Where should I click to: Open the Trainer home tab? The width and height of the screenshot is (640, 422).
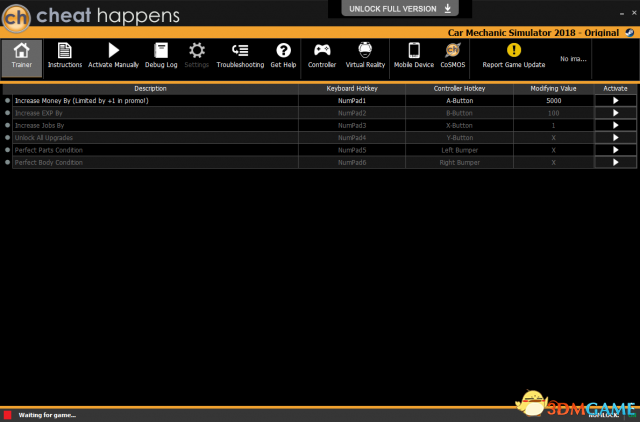[22, 58]
